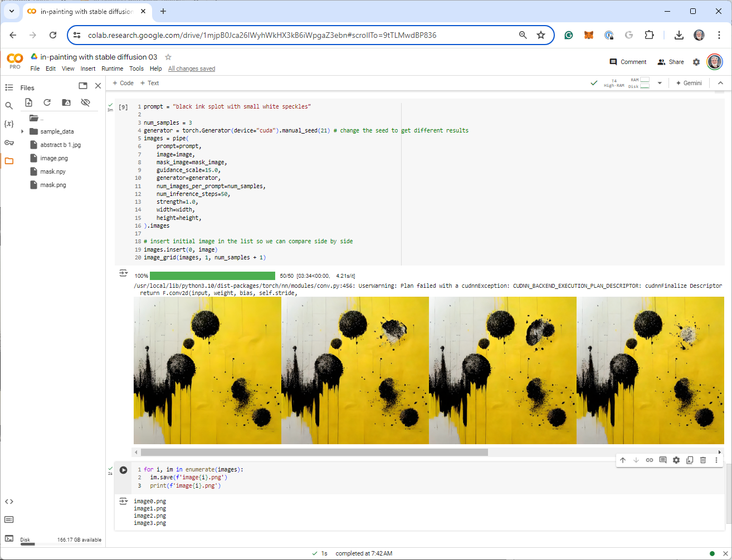Open the Variables {x} panel
Screen dimensions: 732x560
(x=9, y=124)
